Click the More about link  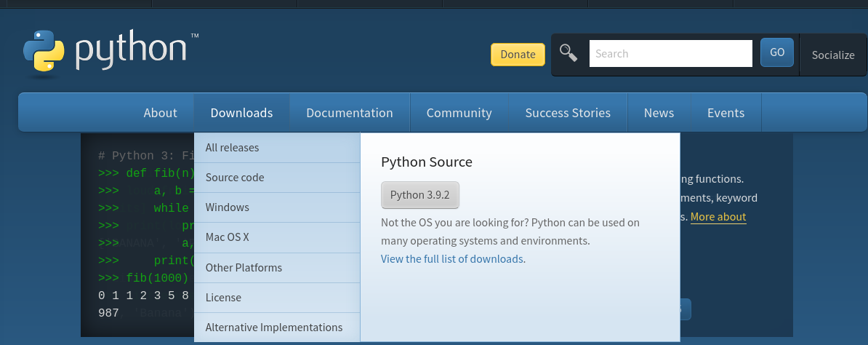pyautogui.click(x=718, y=217)
